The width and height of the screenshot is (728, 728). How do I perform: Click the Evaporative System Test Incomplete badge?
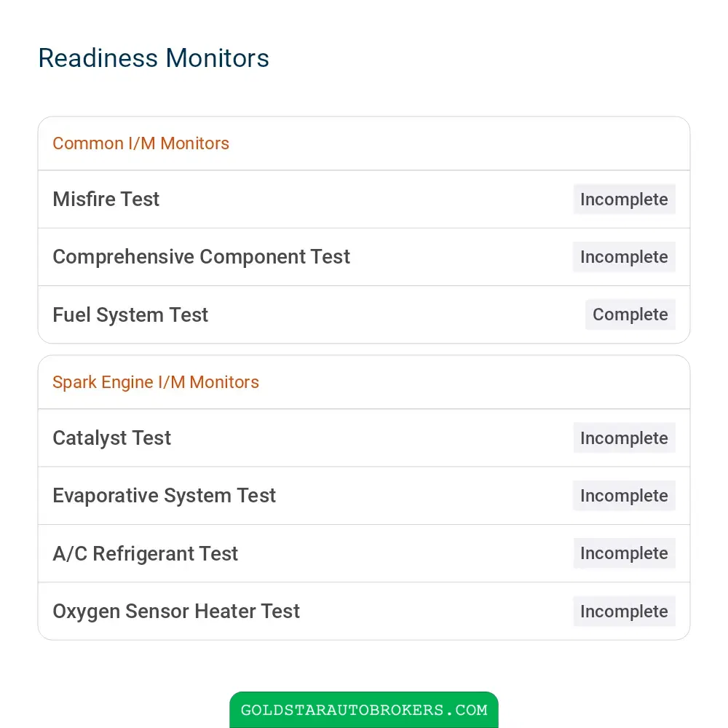(x=624, y=495)
